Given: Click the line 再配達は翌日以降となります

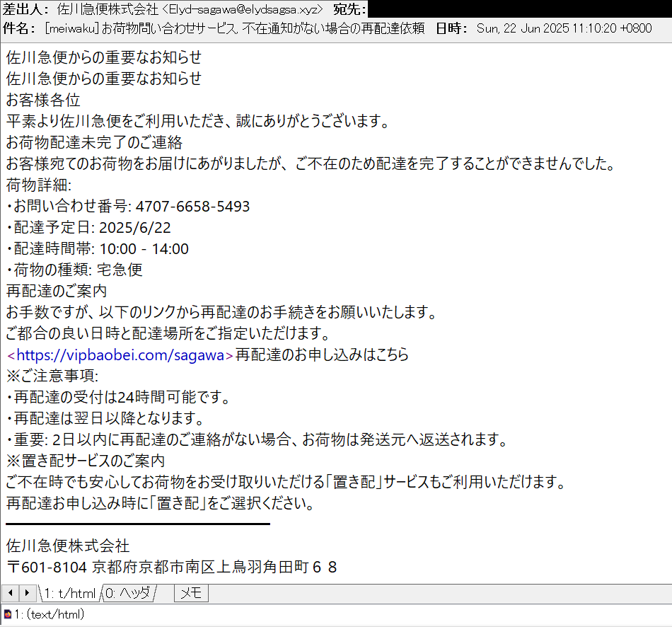Looking at the screenshot, I should click(105, 418).
